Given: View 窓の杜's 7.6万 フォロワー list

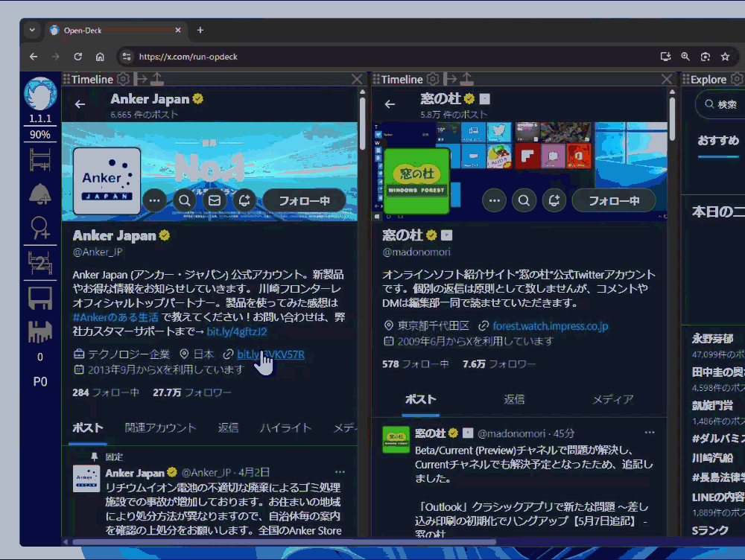Looking at the screenshot, I should tap(499, 364).
